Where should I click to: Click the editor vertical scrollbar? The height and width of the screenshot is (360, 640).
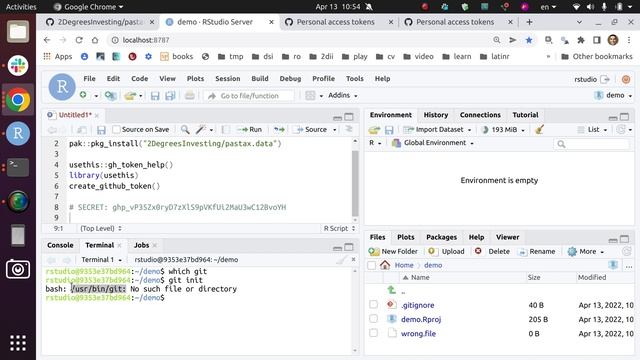coord(355,184)
